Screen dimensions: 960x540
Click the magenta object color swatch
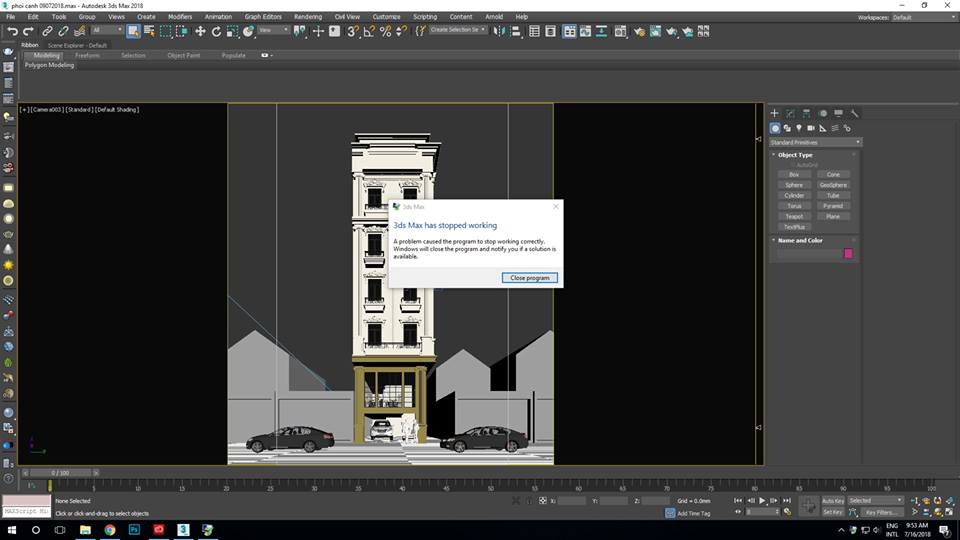(849, 254)
